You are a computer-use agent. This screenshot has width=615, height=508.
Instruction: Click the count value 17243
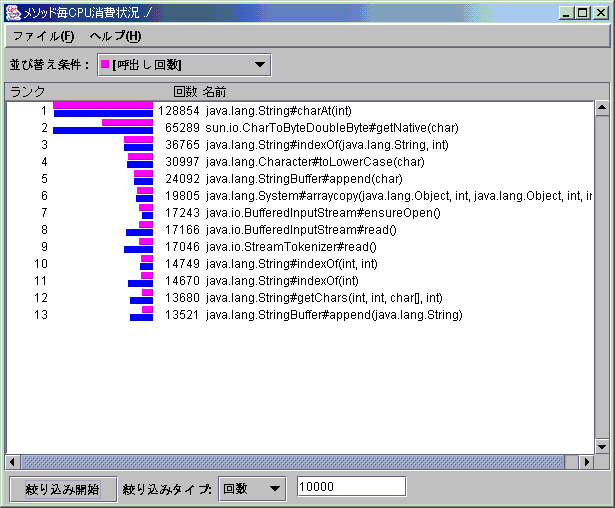(x=182, y=213)
